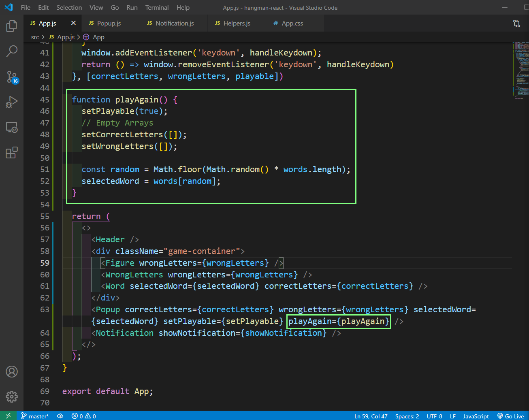Click the dependency array on line 43
The image size is (529, 420).
point(185,76)
